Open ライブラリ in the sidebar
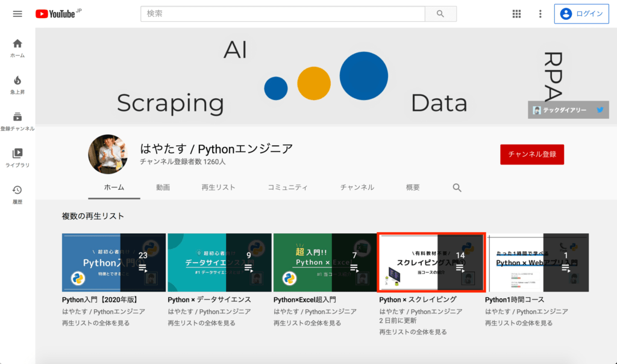This screenshot has height=364, width=617. (17, 158)
